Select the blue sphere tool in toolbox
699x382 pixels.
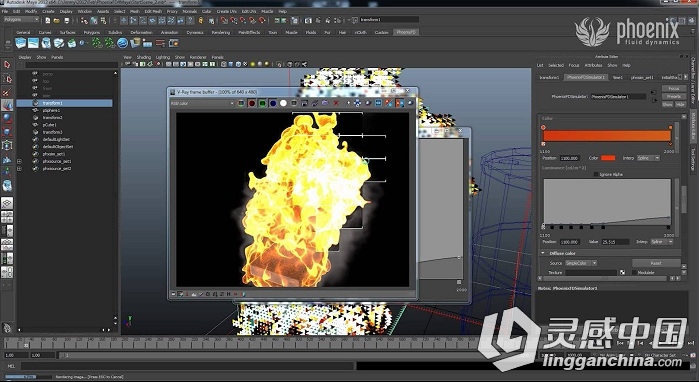pos(7,118)
